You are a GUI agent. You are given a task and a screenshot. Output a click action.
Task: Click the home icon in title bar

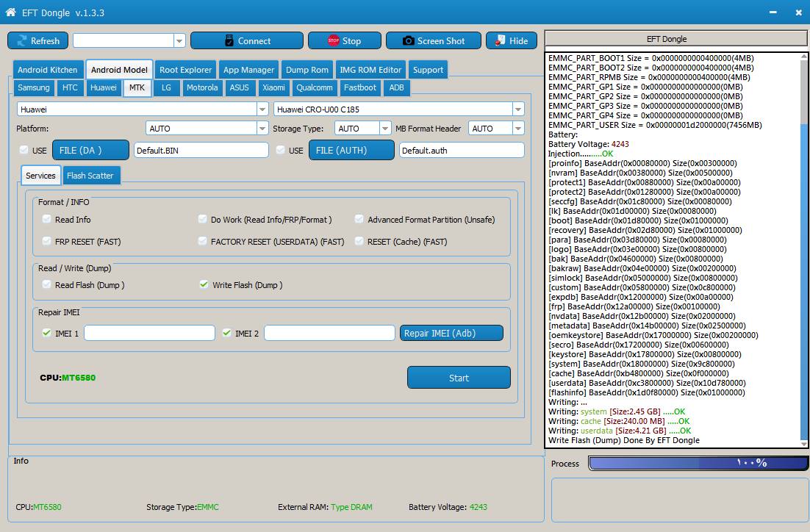[x=10, y=12]
